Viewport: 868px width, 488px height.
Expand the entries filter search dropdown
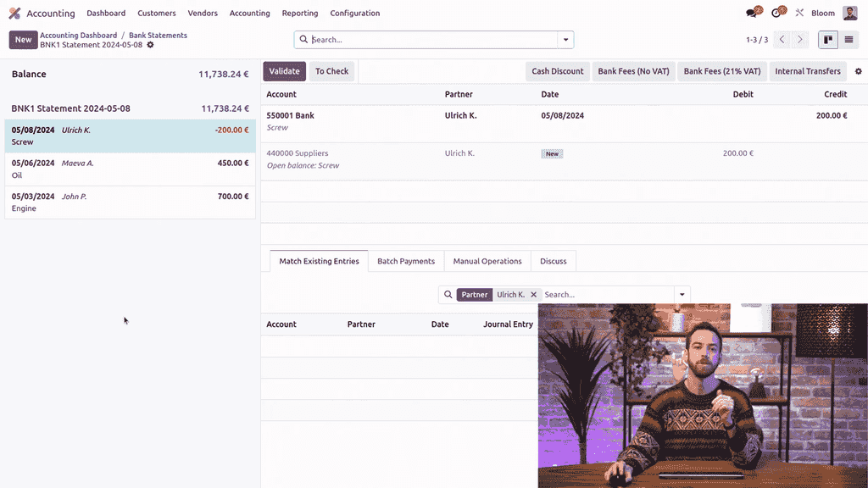(x=682, y=295)
